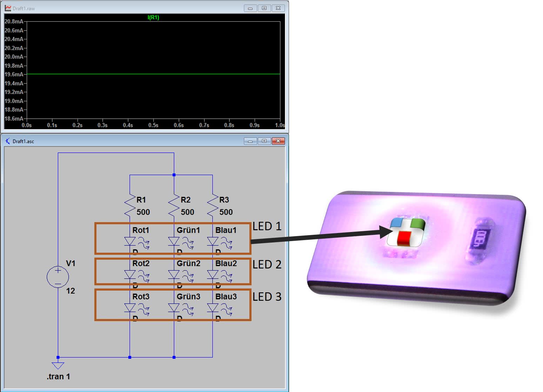Screen dimensions: 543x392
Task: Close the Draft1.raw plot window
Action: tap(278, 8)
